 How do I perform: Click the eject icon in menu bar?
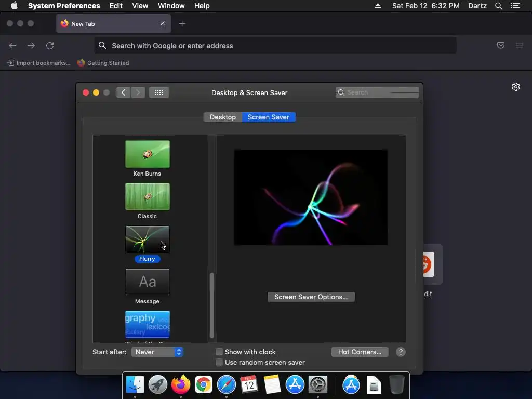[x=378, y=6]
